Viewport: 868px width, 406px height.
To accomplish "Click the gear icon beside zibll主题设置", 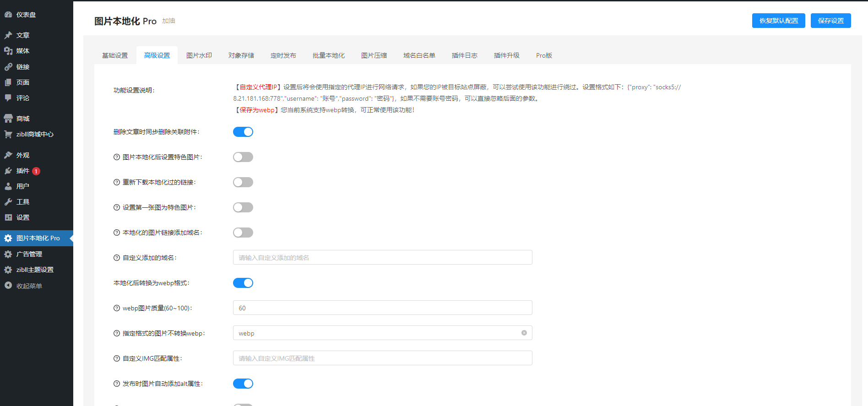I will pos(8,270).
